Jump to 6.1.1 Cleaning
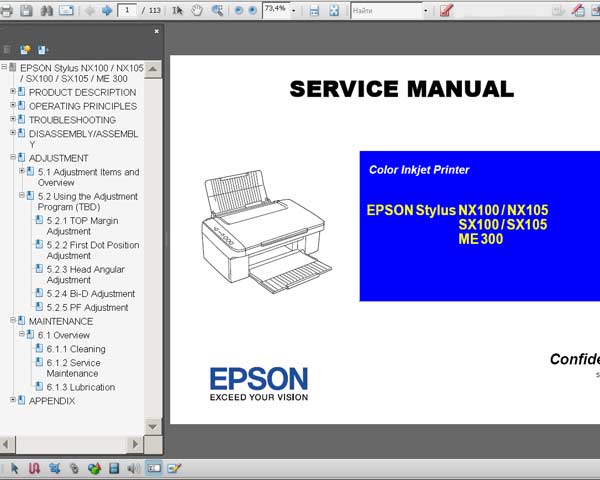The height and width of the screenshot is (480, 600). [x=76, y=349]
